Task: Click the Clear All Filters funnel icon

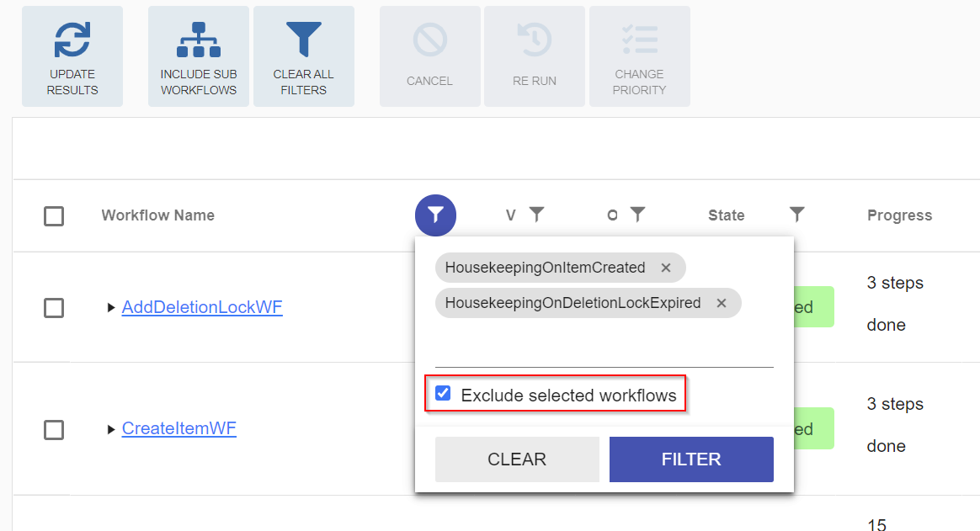Action: tap(304, 40)
